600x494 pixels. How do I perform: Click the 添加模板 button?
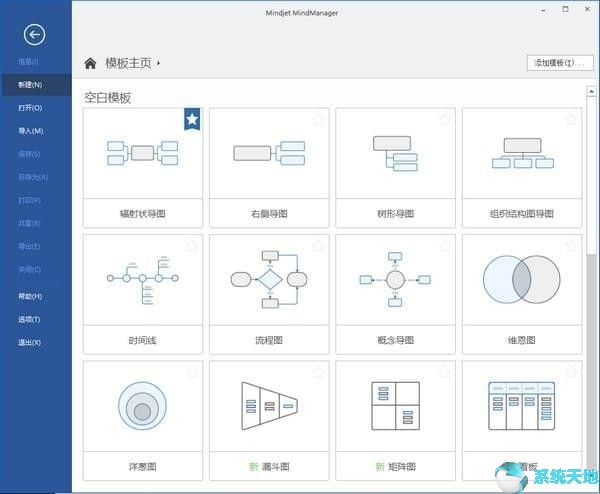pos(560,63)
